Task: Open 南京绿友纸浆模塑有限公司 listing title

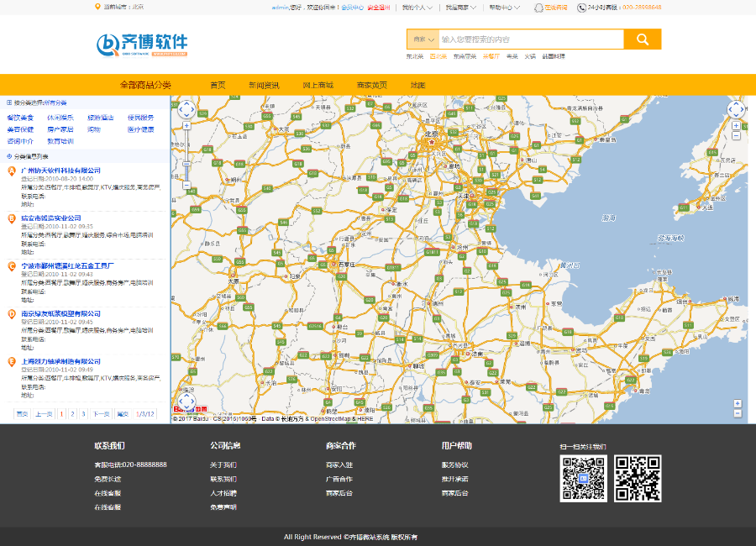Action: coord(60,313)
